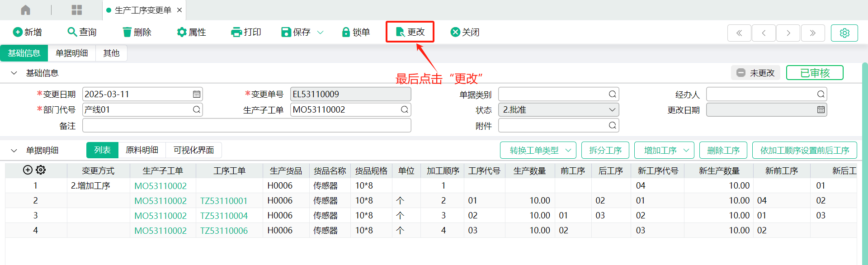The height and width of the screenshot is (265, 868).
Task: Click the 更改 modify button
Action: tap(410, 32)
